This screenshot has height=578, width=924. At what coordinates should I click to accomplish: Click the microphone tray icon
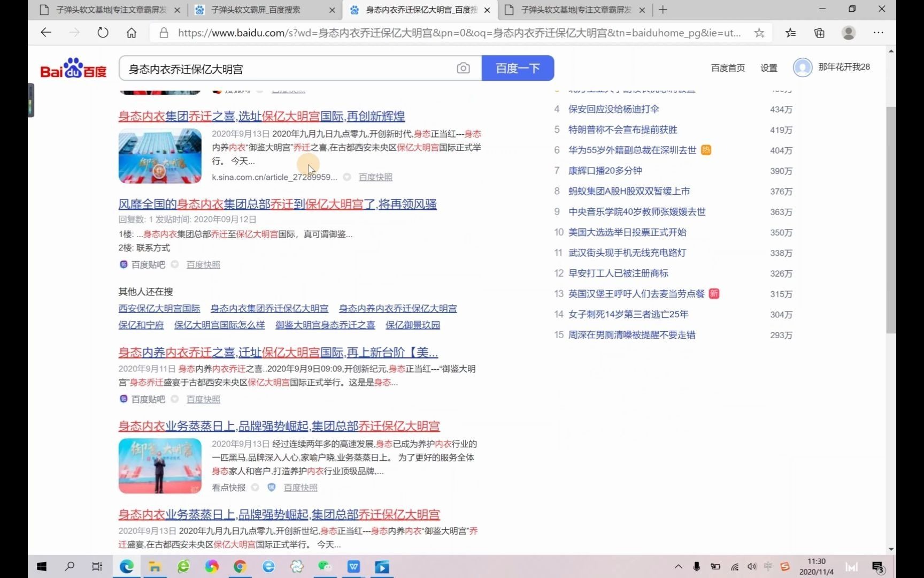click(x=696, y=566)
